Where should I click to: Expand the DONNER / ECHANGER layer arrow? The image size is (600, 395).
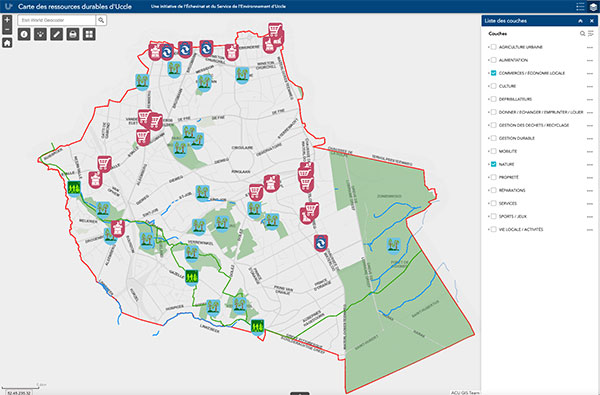(x=489, y=112)
